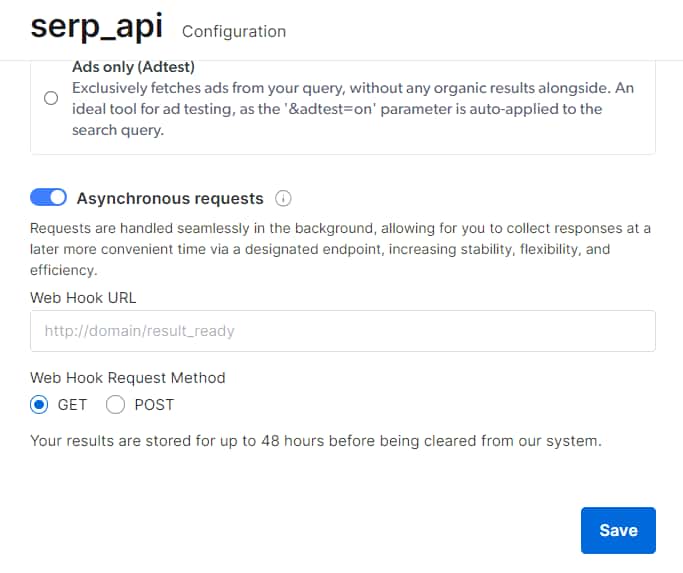Choose POST as web hook method

coord(115,405)
